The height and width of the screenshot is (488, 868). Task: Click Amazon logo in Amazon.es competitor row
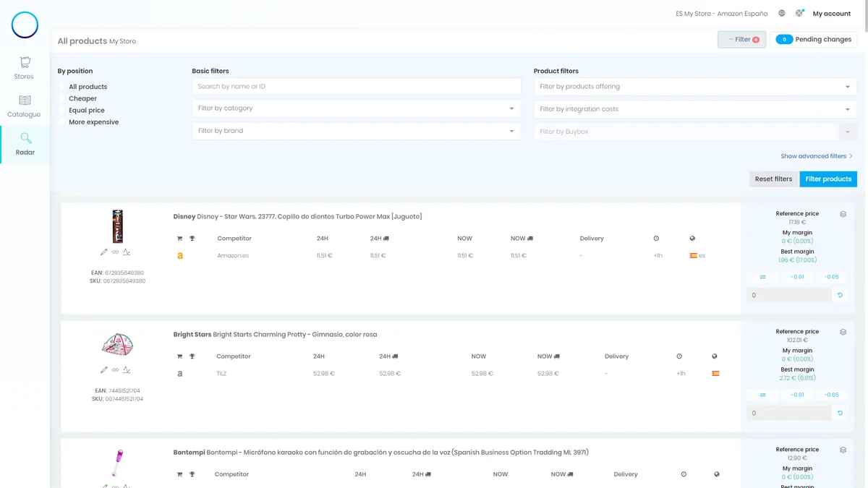pos(180,256)
